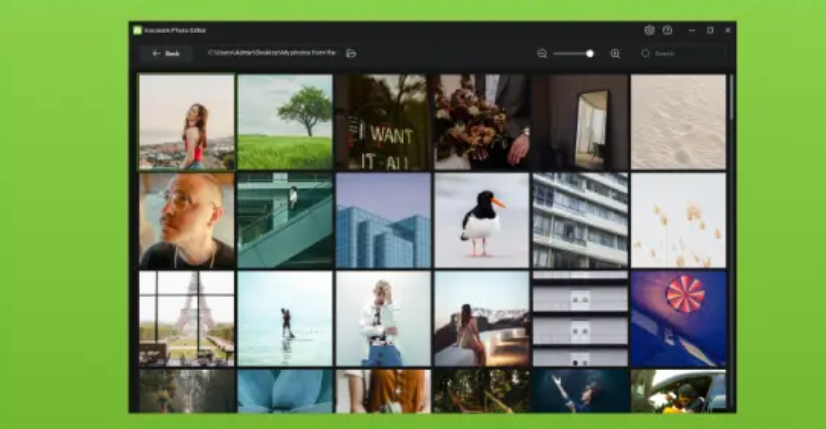Image resolution: width=826 pixels, height=429 pixels.
Task: Focus the Search input field
Action: point(681,54)
